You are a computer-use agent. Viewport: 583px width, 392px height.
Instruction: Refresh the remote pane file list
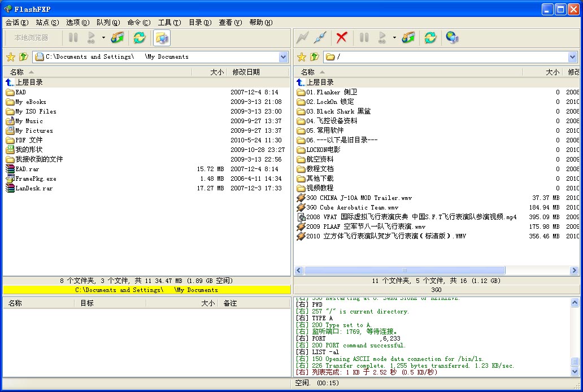[430, 38]
